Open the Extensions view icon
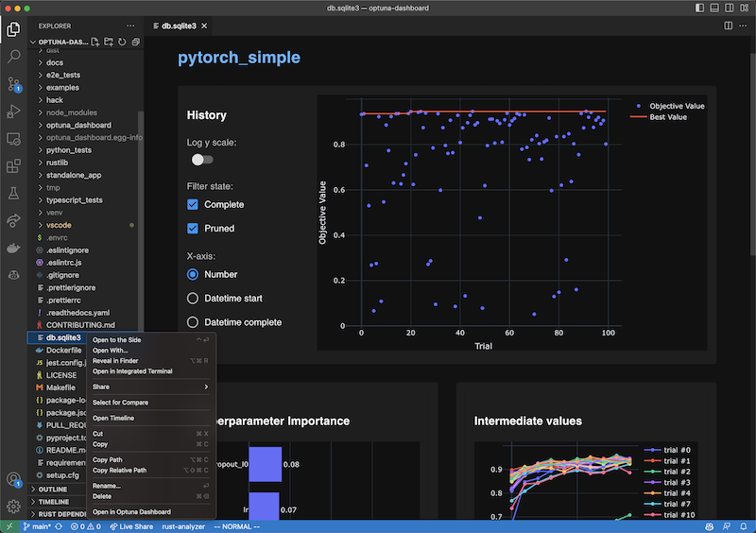756x533 pixels. click(13, 166)
